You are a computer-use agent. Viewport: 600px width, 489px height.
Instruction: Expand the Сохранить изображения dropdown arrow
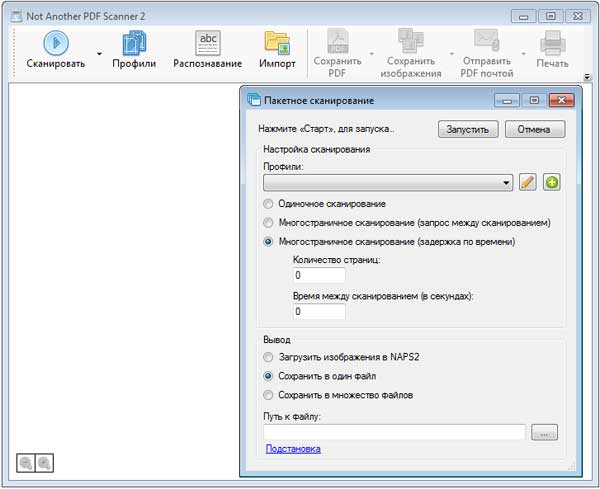pyautogui.click(x=452, y=54)
